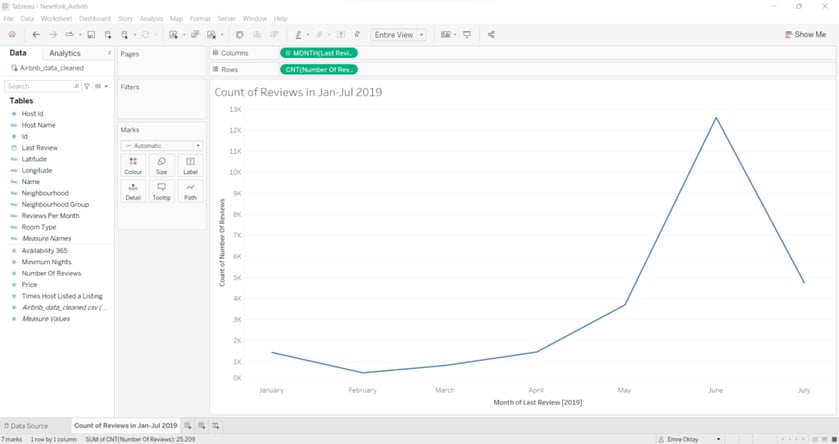
Task: Click the Presentation mode icon
Action: click(467, 35)
